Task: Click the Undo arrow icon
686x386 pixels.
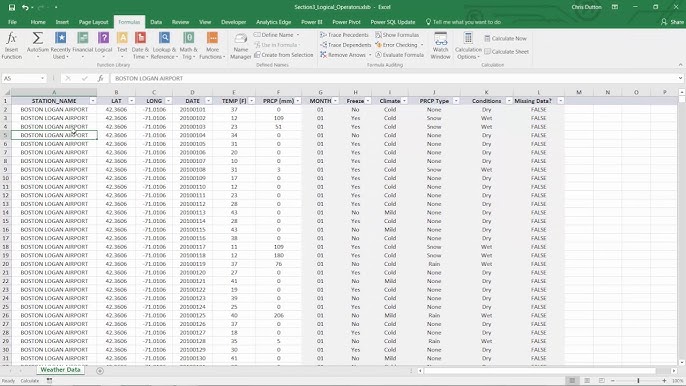Action: click(25, 7)
